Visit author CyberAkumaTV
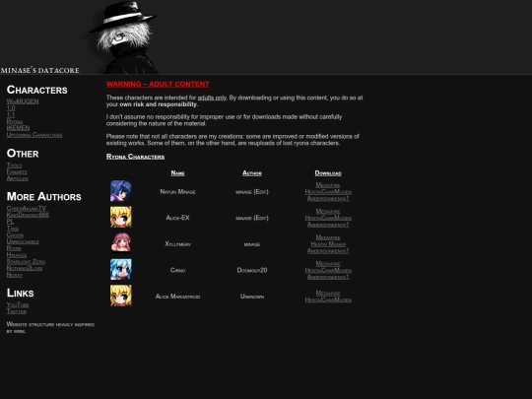 point(27,208)
